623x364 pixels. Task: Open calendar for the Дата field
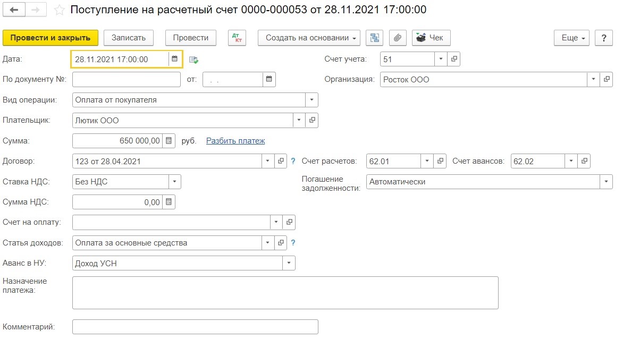point(174,59)
